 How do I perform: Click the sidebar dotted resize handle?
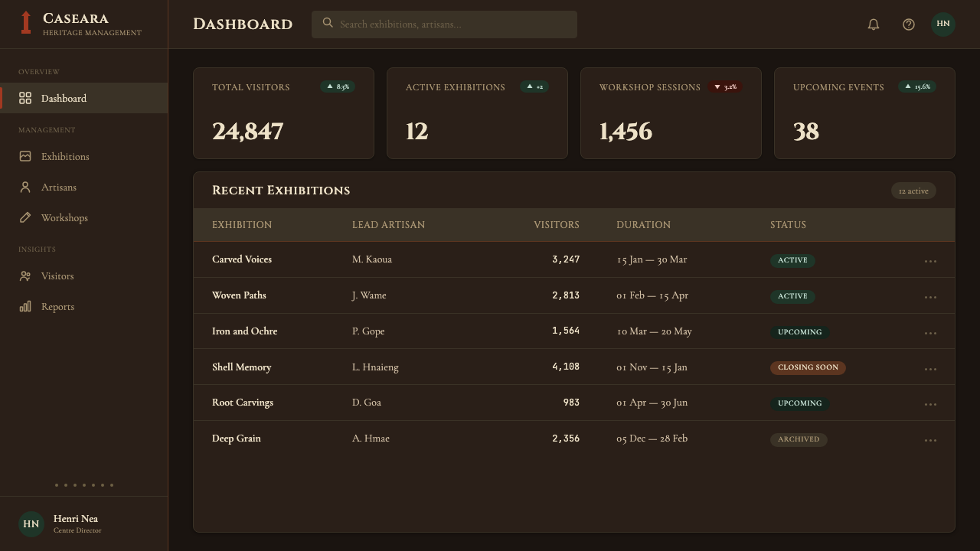(84, 484)
